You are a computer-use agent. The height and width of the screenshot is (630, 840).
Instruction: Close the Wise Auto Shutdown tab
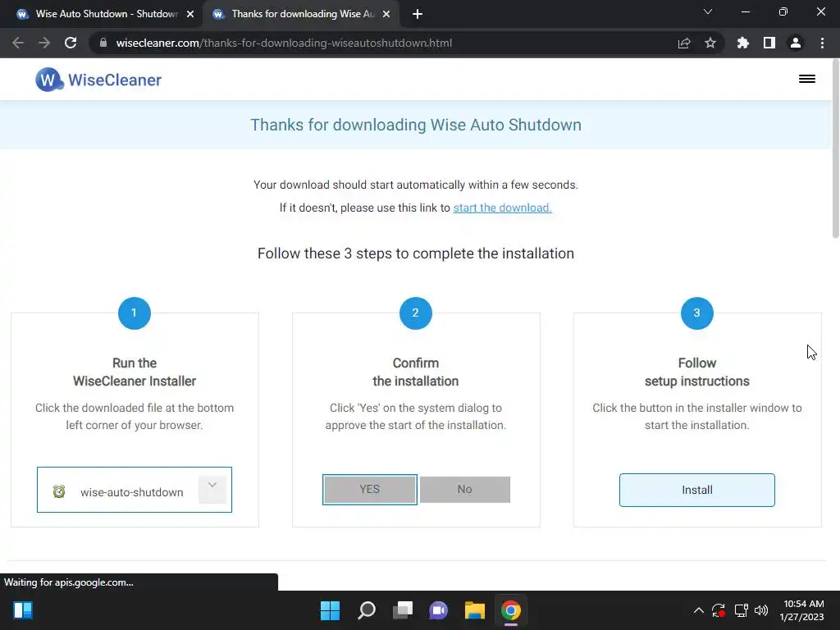point(190,14)
